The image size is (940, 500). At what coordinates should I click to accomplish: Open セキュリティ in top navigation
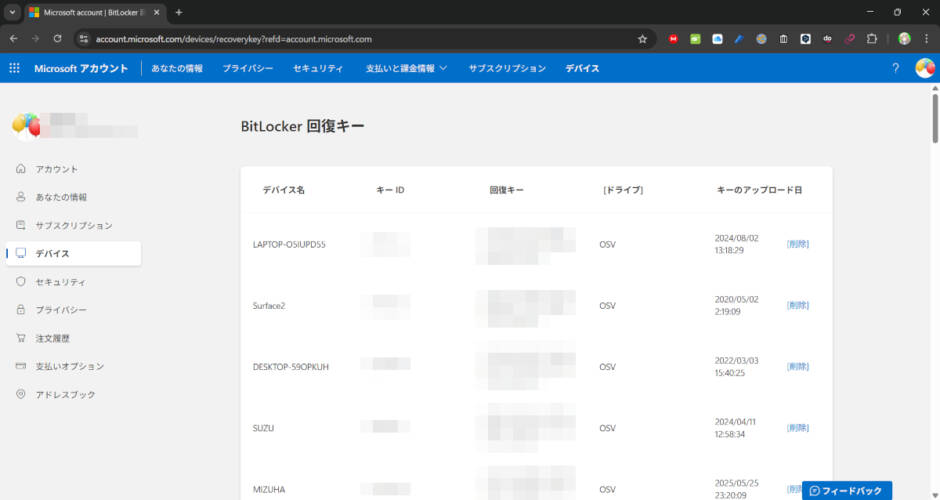[318, 68]
